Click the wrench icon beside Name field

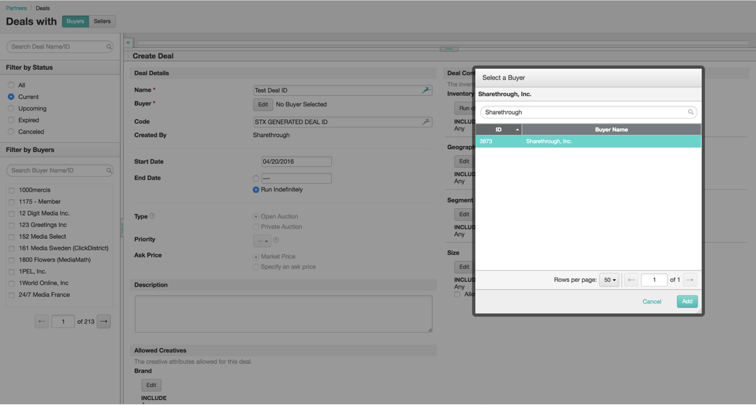426,90
